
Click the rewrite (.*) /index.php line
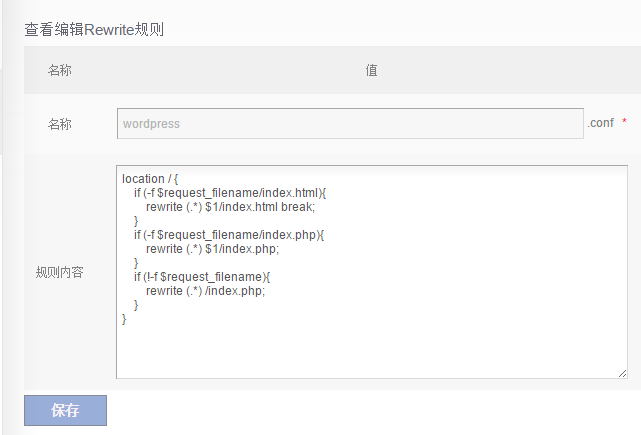[206, 290]
